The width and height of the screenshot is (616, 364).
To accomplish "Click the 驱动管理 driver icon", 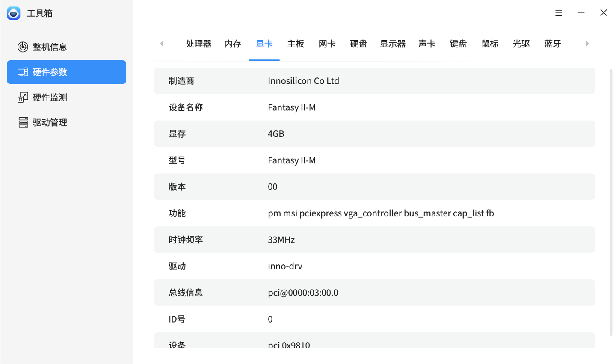I will click(23, 123).
